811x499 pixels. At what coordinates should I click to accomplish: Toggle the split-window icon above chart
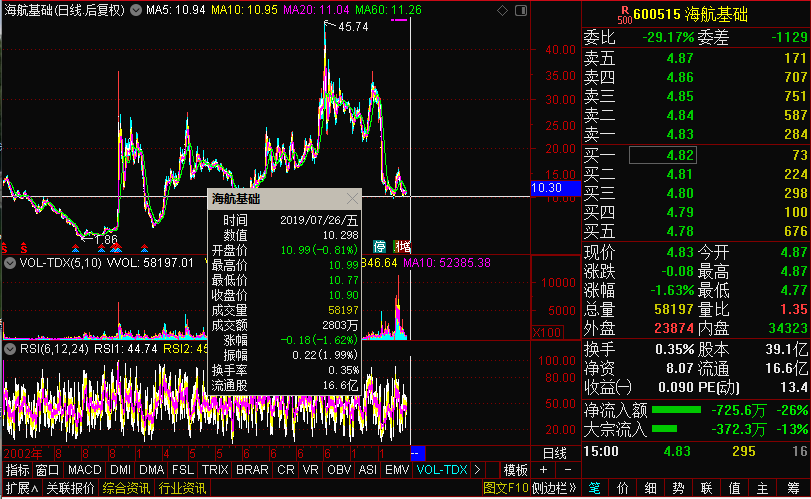521,10
